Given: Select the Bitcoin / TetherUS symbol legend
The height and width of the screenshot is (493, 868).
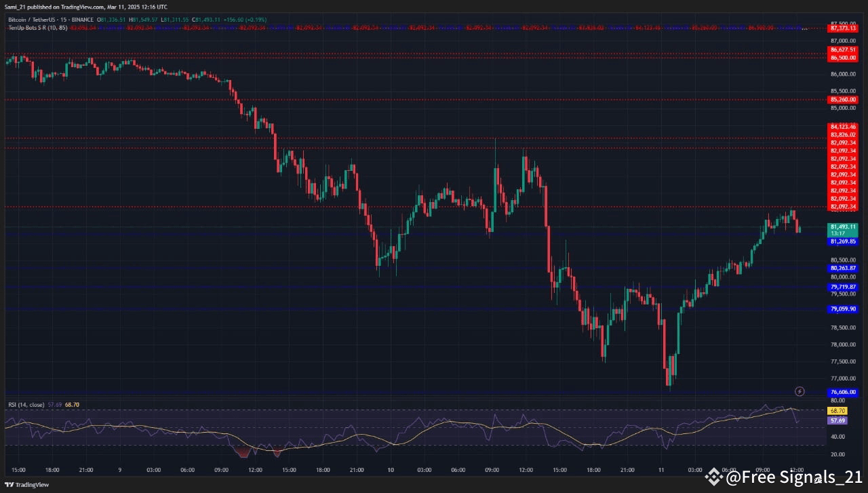Looking at the screenshot, I should click(51, 20).
